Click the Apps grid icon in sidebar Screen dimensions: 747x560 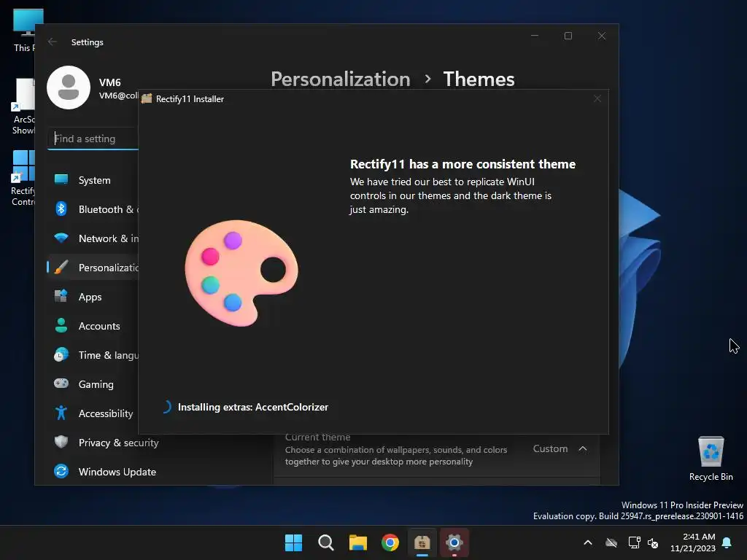[61, 296]
